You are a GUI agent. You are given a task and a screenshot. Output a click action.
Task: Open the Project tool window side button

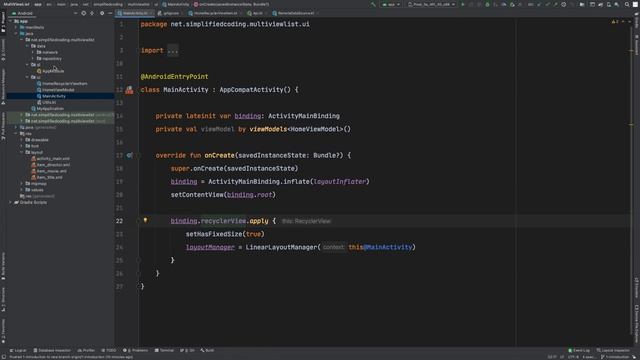[3, 23]
